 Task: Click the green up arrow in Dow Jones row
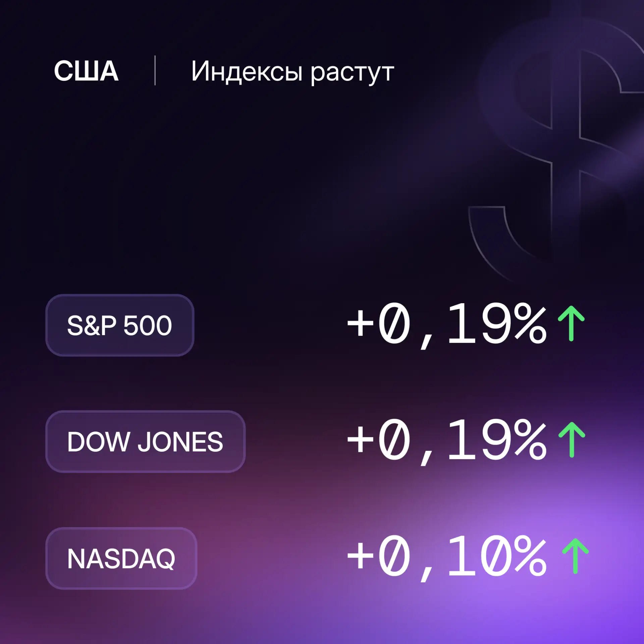[572, 440]
